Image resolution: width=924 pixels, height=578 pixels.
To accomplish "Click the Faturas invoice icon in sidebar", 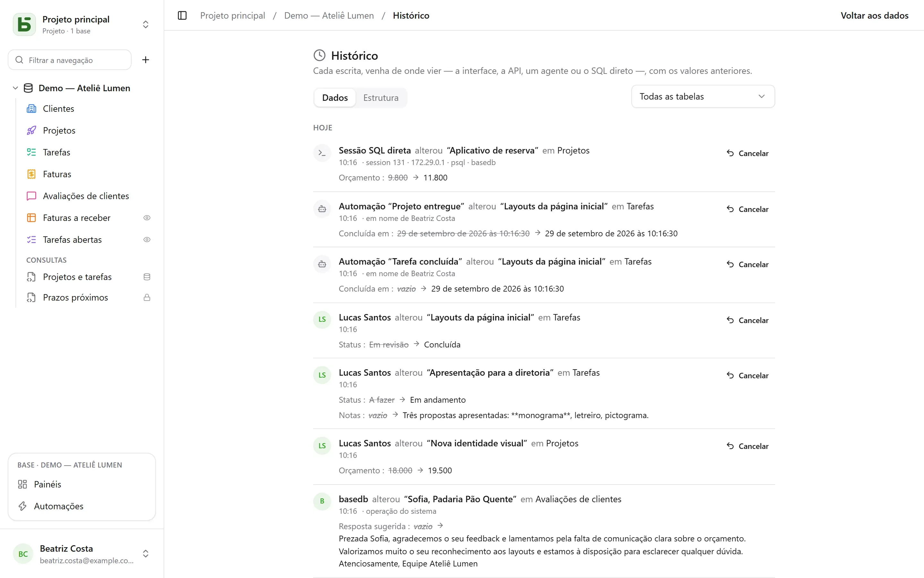I will 31,174.
